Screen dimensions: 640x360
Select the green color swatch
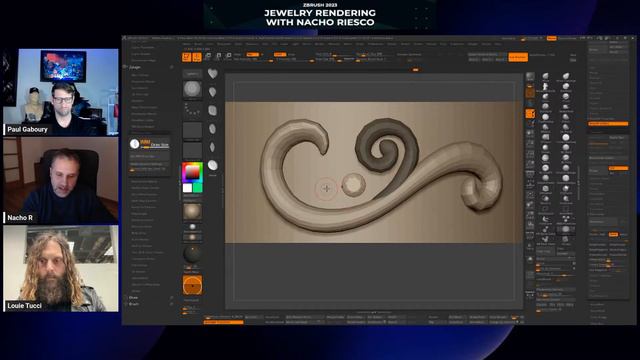[x=198, y=188]
